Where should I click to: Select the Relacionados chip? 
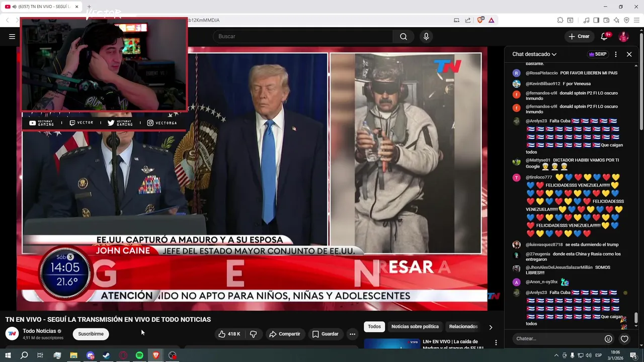463,327
